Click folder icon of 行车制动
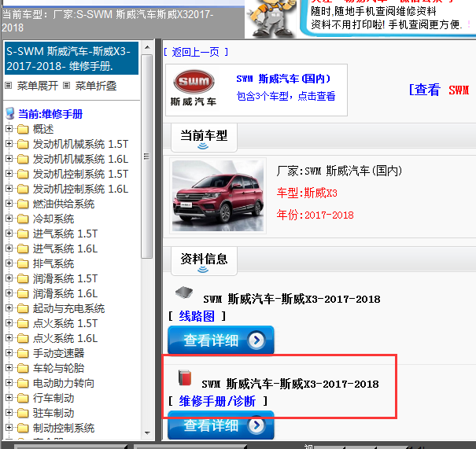Viewport: 476px width, 449px height. click(23, 398)
